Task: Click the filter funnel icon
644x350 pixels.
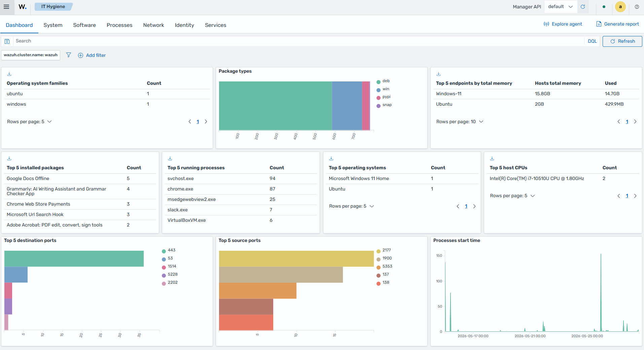Action: pyautogui.click(x=69, y=55)
